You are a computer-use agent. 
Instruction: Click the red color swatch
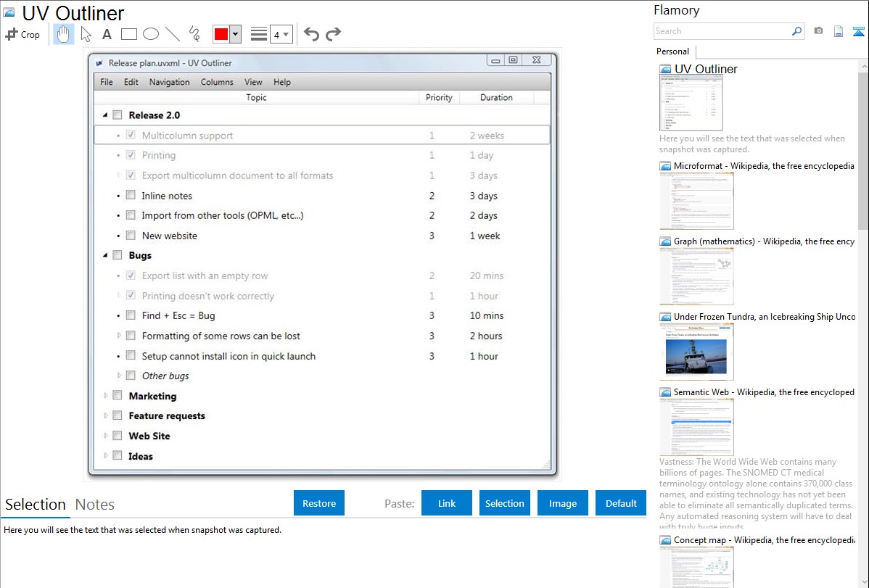221,34
